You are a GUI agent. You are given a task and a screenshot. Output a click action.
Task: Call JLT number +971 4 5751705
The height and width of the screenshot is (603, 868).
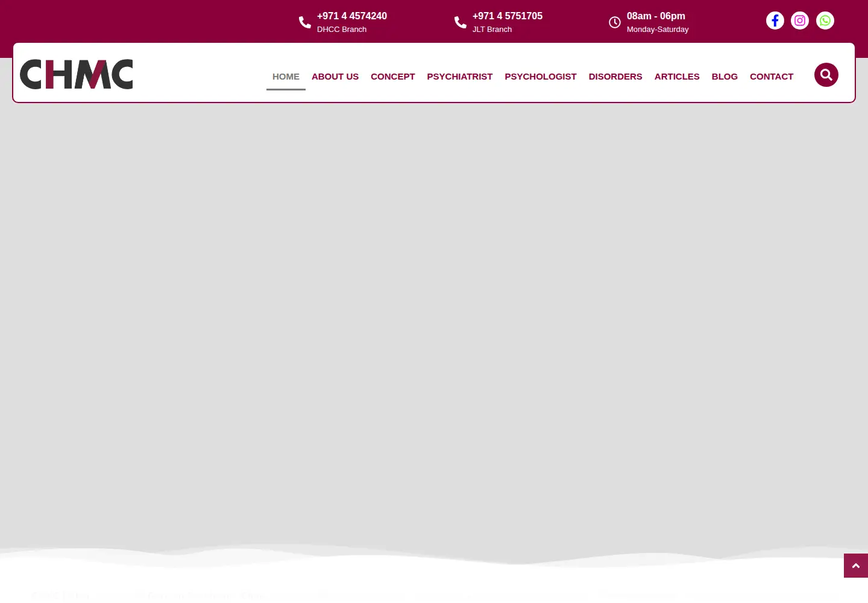(508, 16)
